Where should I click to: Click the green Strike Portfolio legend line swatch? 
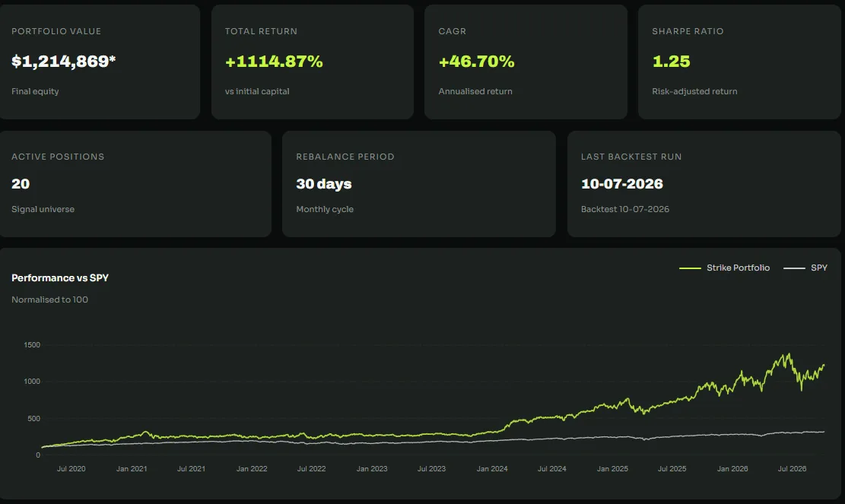pyautogui.click(x=690, y=268)
